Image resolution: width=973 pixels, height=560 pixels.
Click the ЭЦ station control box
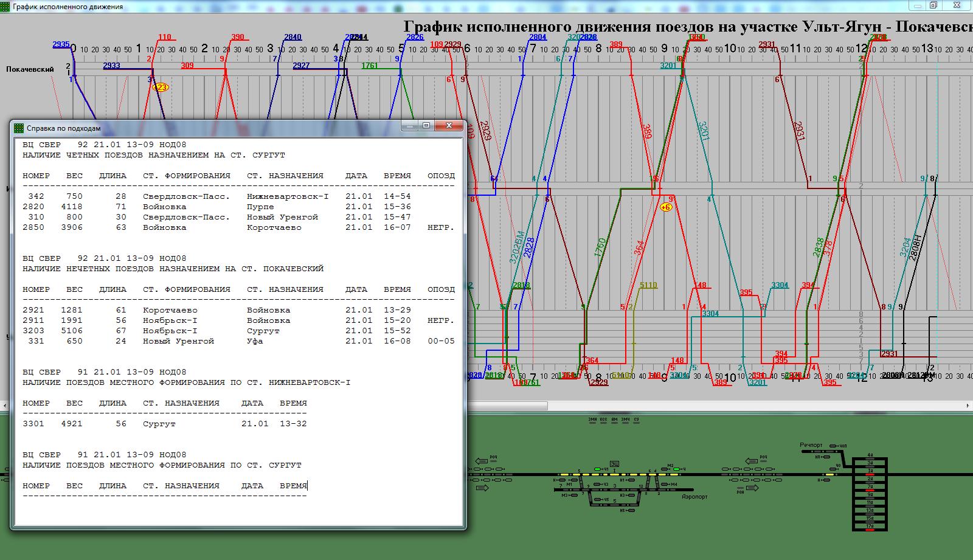(614, 463)
